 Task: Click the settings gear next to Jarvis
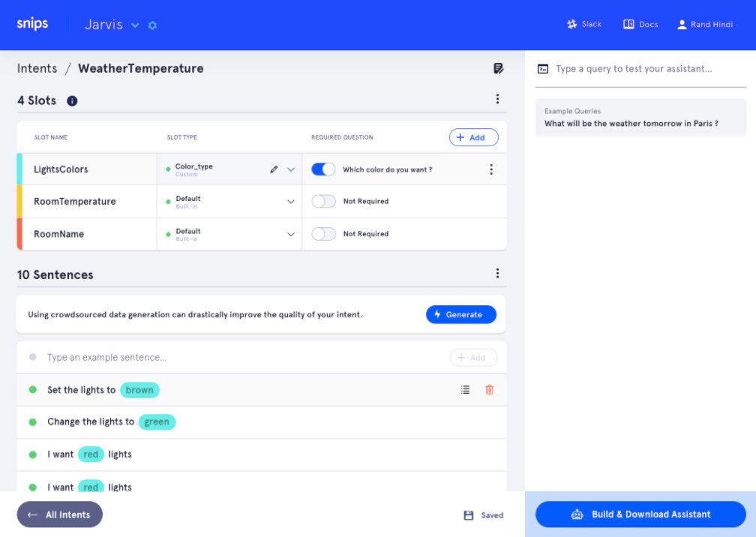click(x=153, y=25)
